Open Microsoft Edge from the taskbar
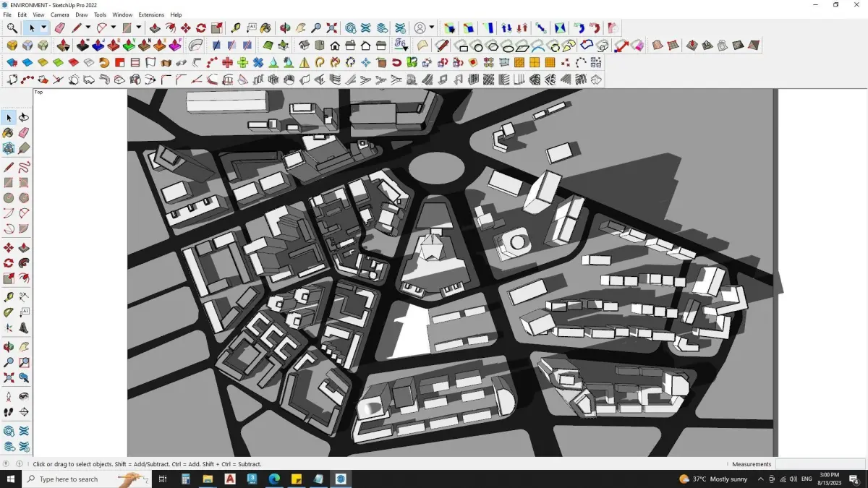 coord(274,479)
